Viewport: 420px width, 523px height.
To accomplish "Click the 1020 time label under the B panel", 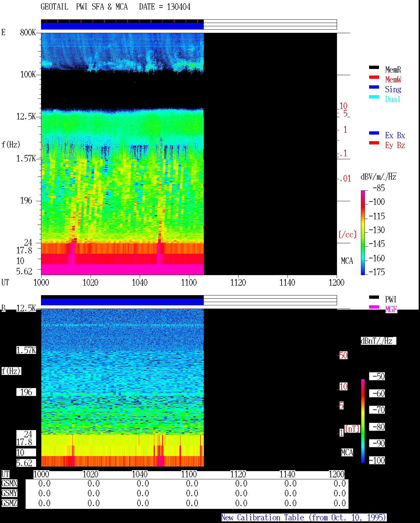I will coord(91,474).
